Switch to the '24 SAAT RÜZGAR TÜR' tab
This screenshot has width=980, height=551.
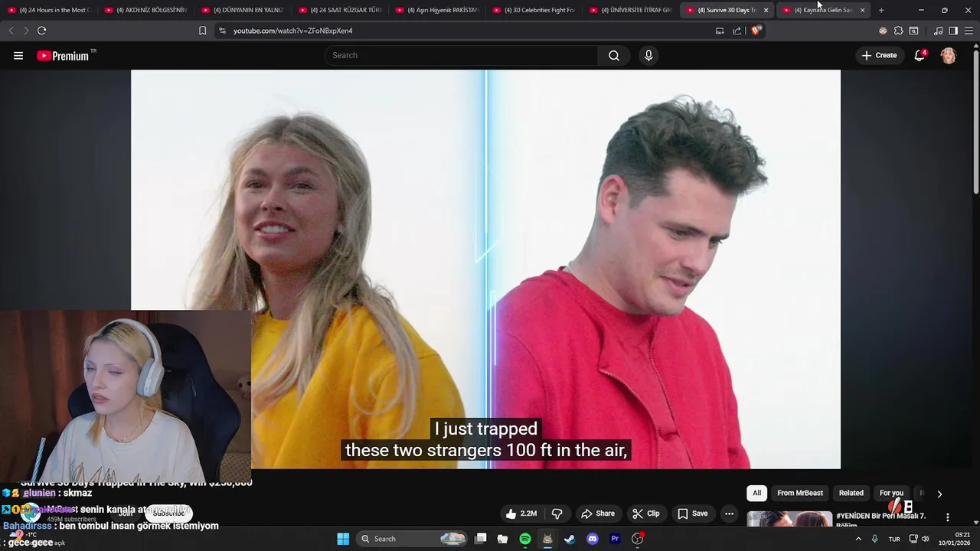click(340, 10)
